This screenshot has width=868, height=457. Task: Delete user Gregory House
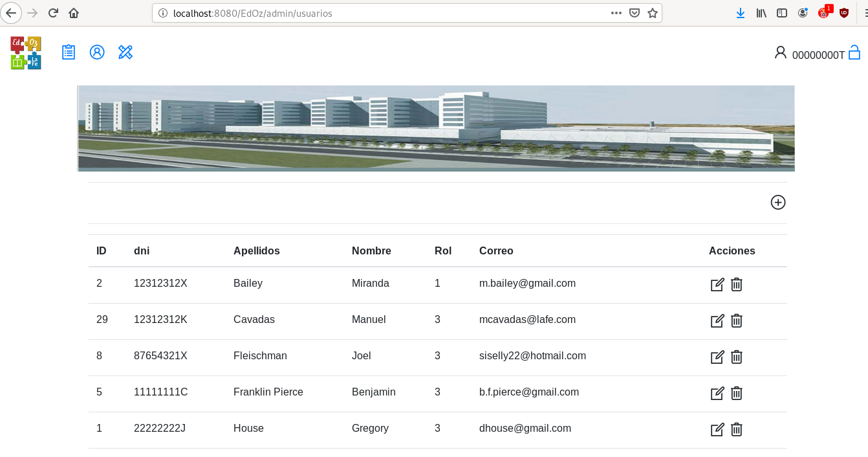coord(736,429)
